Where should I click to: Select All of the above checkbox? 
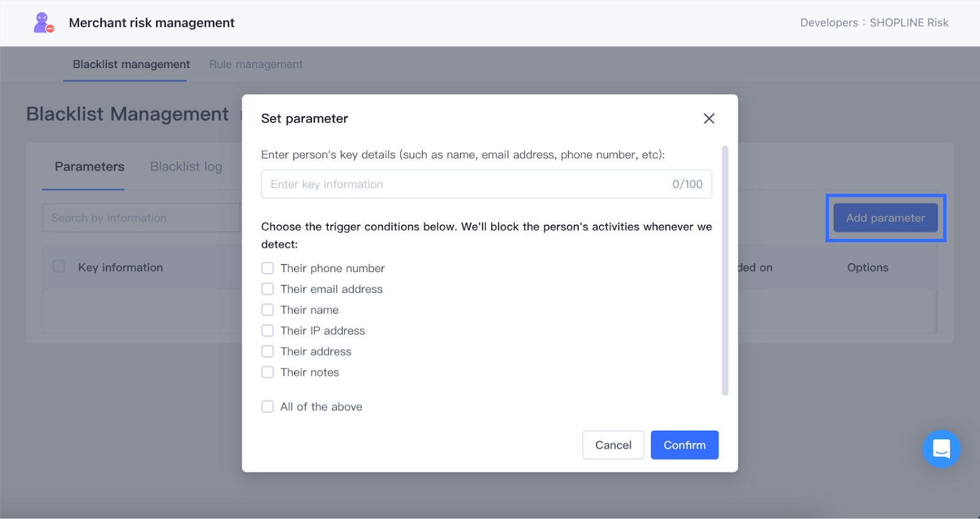click(268, 407)
